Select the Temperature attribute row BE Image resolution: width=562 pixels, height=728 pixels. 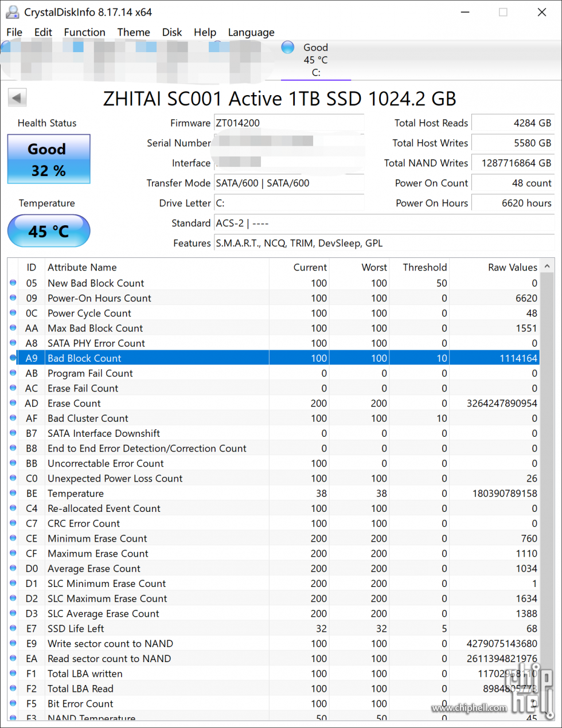point(274,493)
